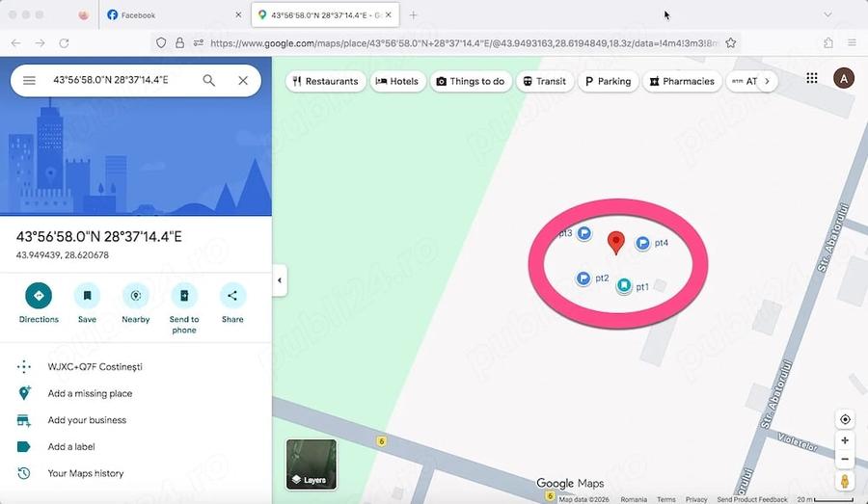Open the Privacy link
Viewport: 868px width, 504px height.
[x=696, y=499]
